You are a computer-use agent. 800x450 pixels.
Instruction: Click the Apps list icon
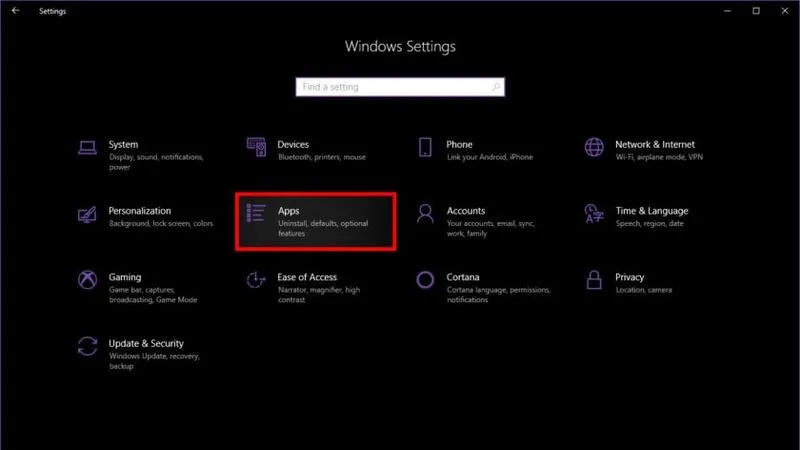point(256,213)
